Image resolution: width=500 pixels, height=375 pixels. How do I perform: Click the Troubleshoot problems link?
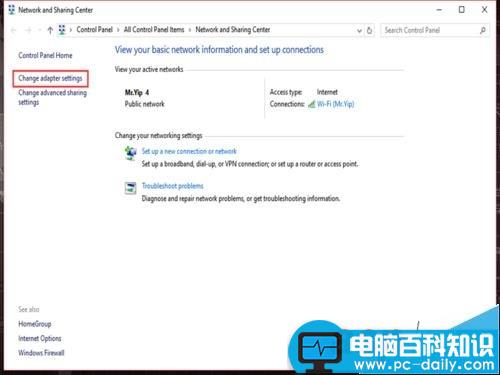pyautogui.click(x=173, y=186)
